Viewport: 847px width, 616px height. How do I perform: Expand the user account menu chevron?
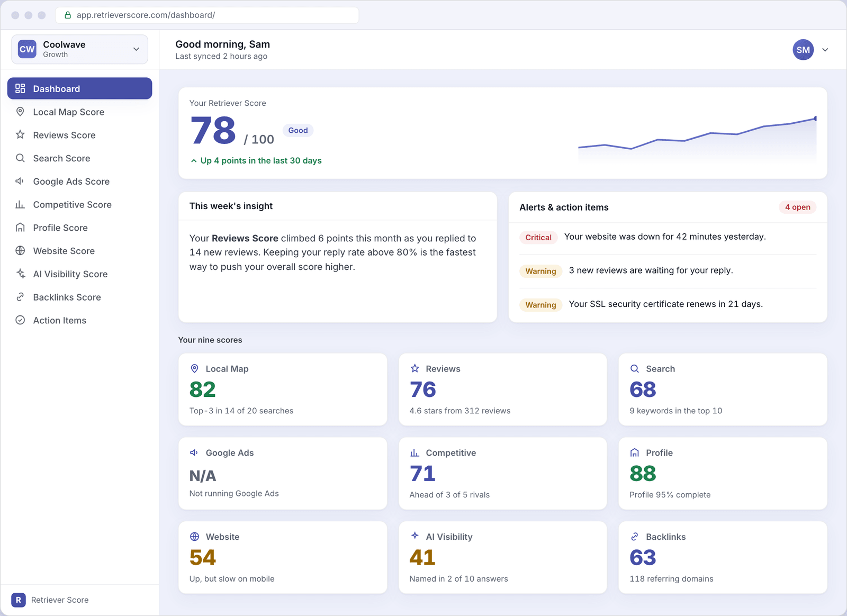point(825,50)
